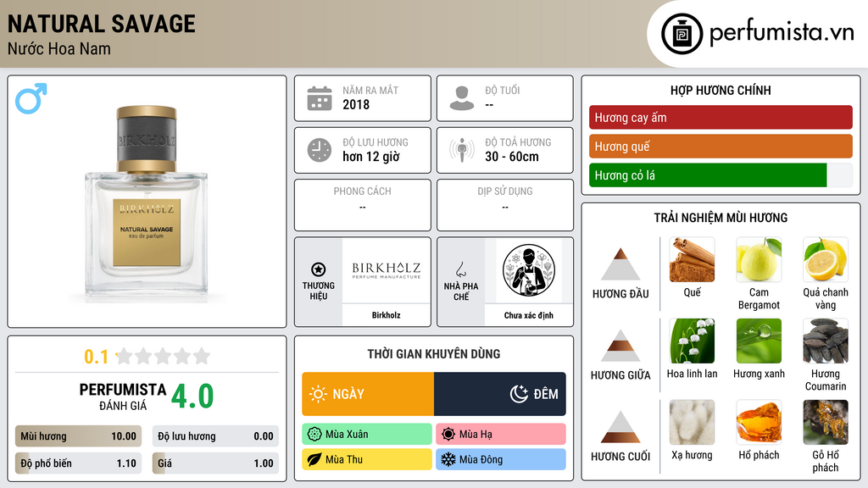
Task: Click the blue male gender symbol icon
Action: (31, 98)
